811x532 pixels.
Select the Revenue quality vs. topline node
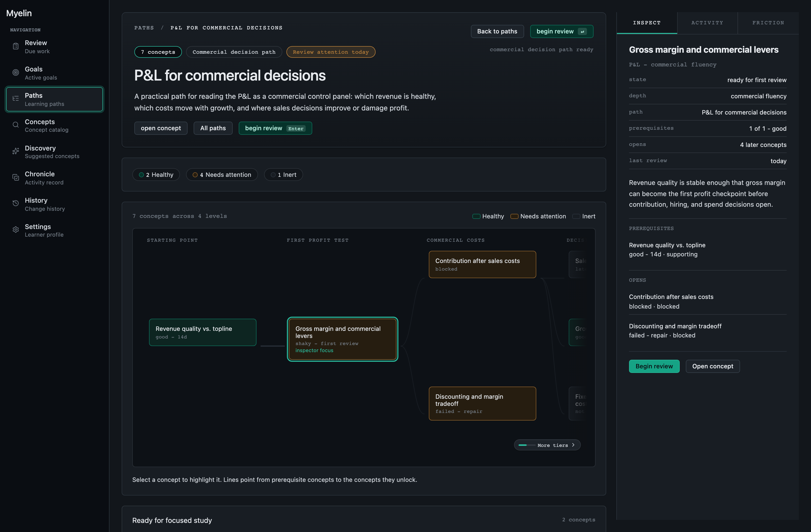203,332
